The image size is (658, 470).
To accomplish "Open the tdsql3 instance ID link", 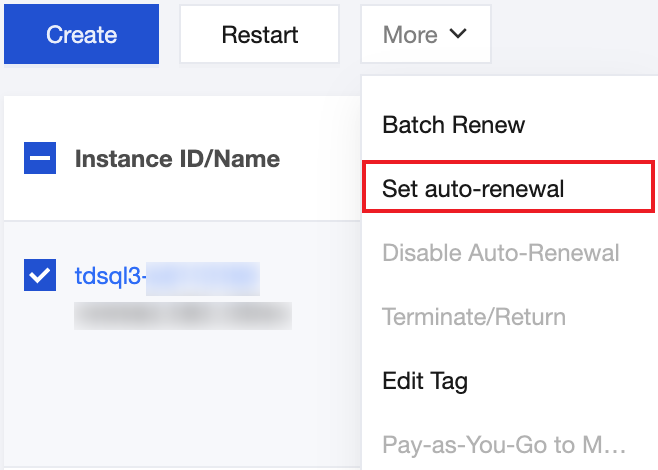I will coord(110,276).
